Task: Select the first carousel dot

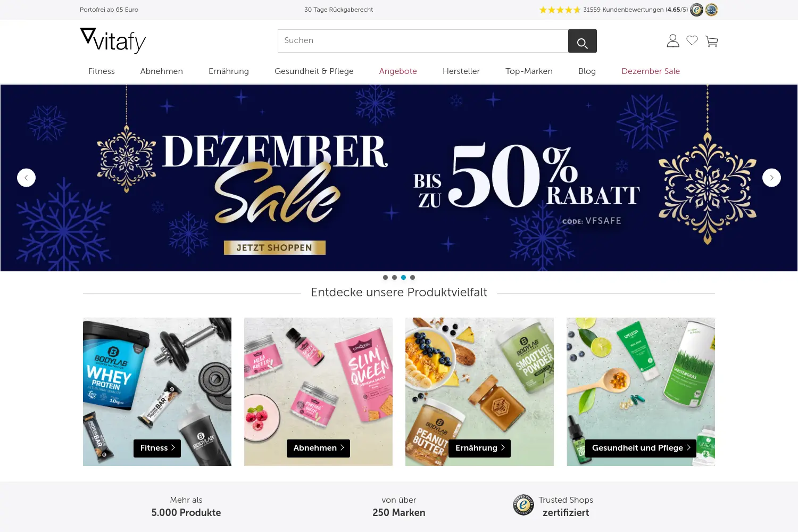Action: pyautogui.click(x=385, y=277)
